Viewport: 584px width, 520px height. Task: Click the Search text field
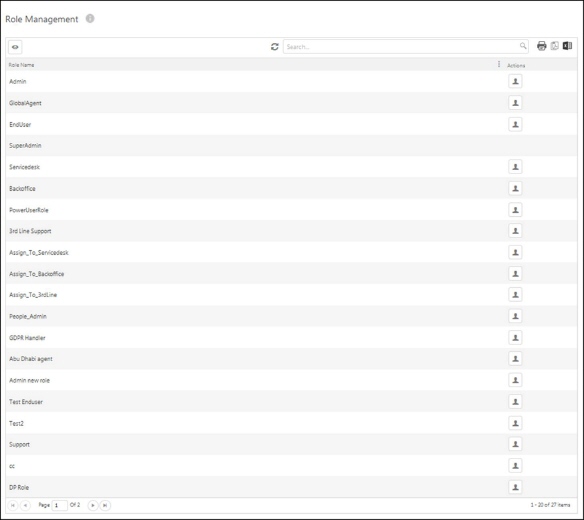click(x=400, y=47)
